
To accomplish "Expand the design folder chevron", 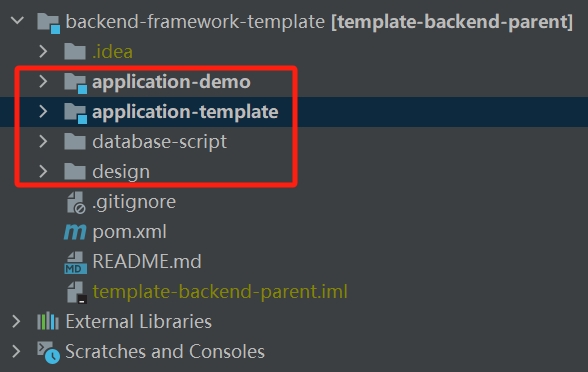I will (43, 171).
